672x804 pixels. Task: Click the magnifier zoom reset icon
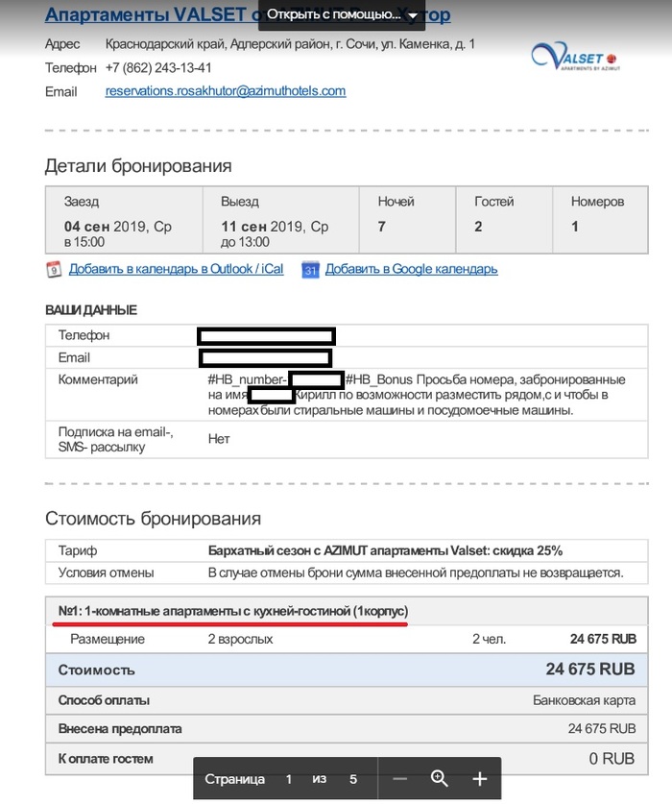(x=440, y=779)
